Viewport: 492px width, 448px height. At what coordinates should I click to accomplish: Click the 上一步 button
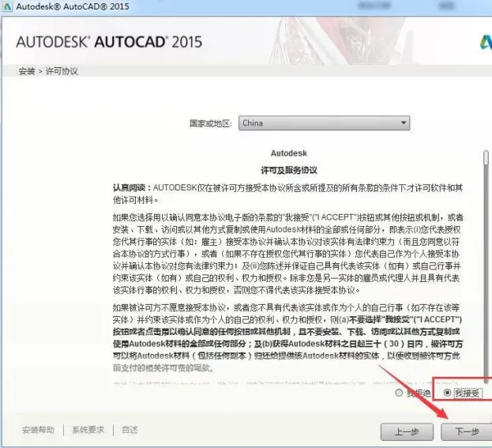point(407,431)
